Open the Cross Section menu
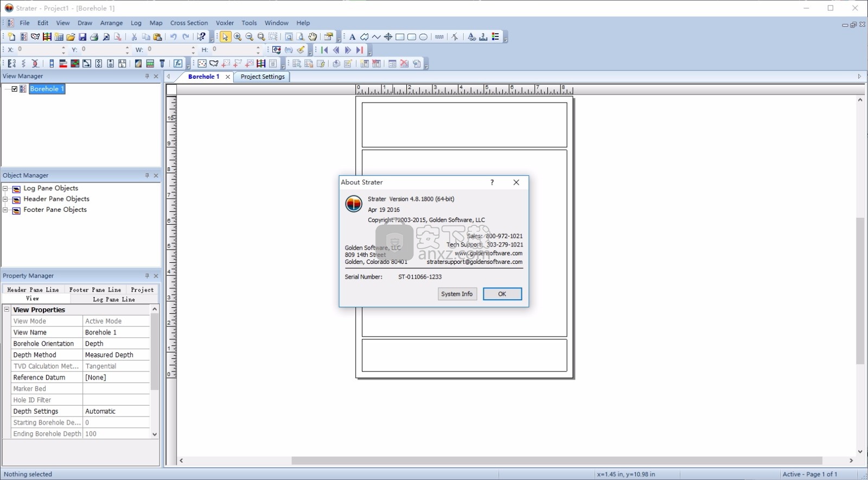This screenshot has height=480, width=868. (189, 23)
